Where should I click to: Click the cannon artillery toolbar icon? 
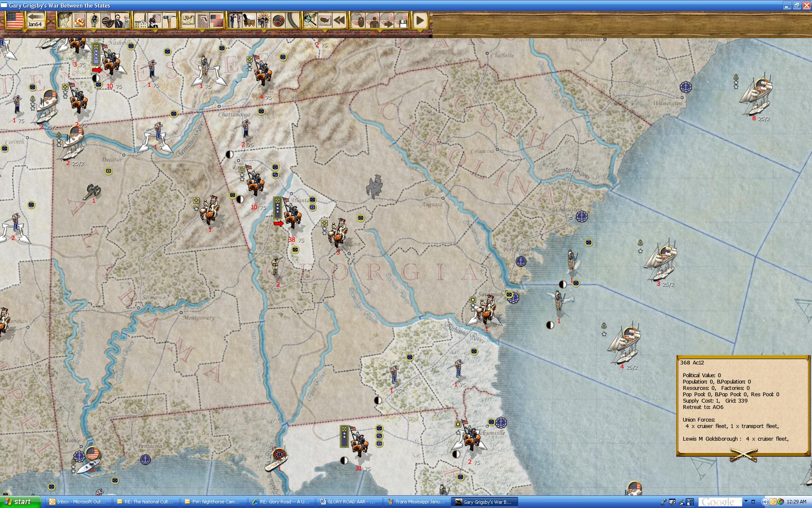click(x=108, y=20)
